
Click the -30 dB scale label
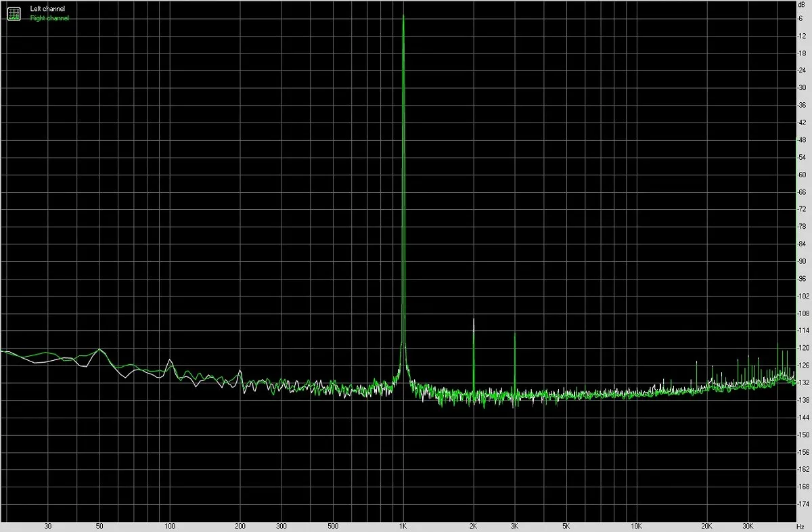pos(803,87)
